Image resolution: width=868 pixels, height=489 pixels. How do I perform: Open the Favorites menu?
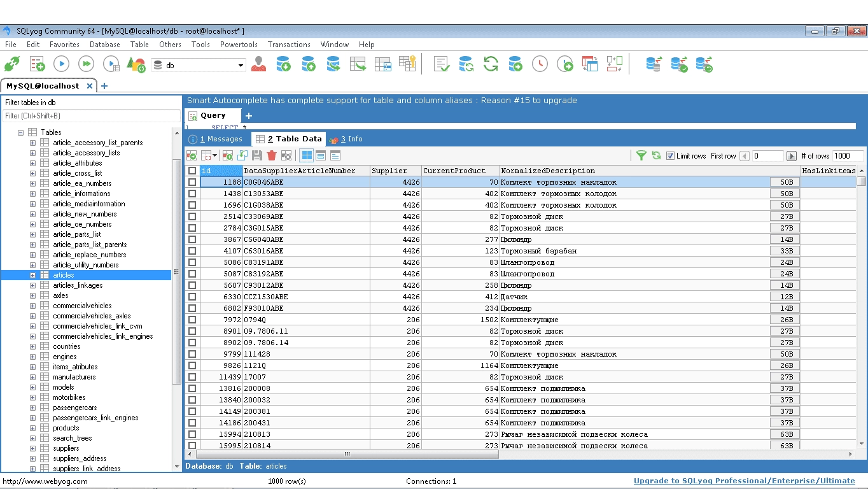(x=64, y=45)
